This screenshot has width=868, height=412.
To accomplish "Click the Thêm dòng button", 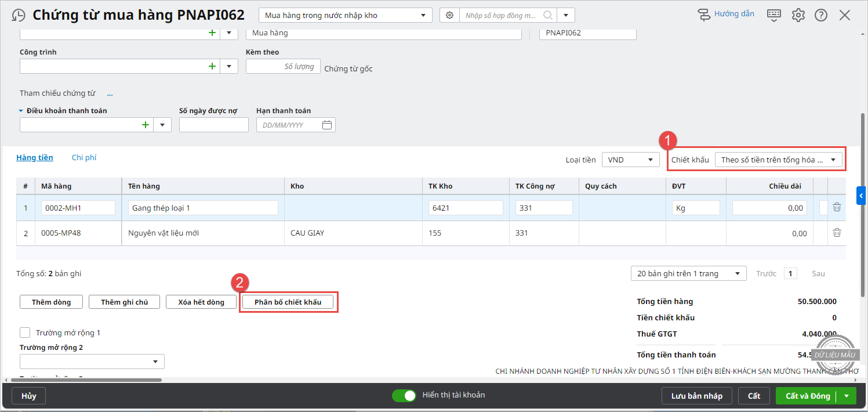I will coord(51,302).
